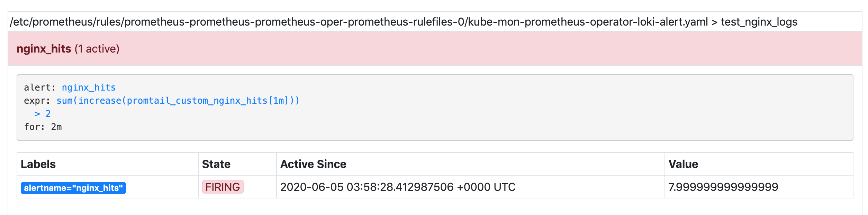Click the test_nginx_logs group name
This screenshot has width=868, height=215.
(x=759, y=22)
